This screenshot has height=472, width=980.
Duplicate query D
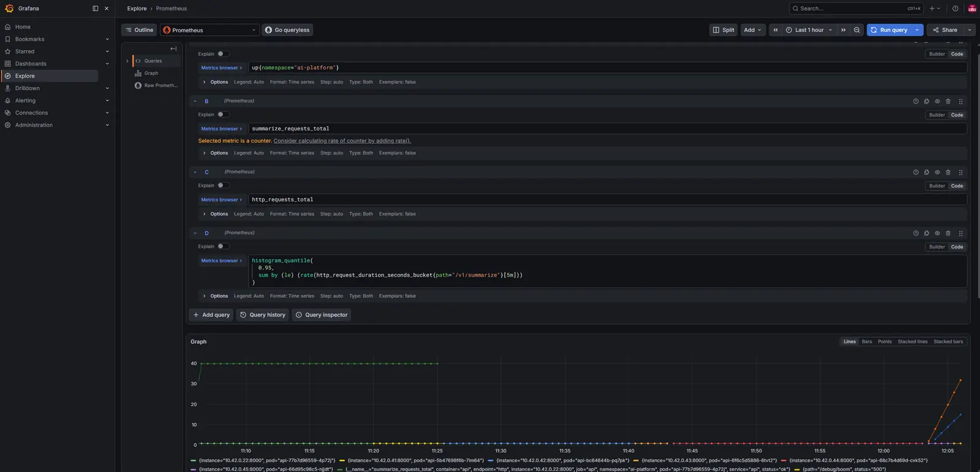927,233
